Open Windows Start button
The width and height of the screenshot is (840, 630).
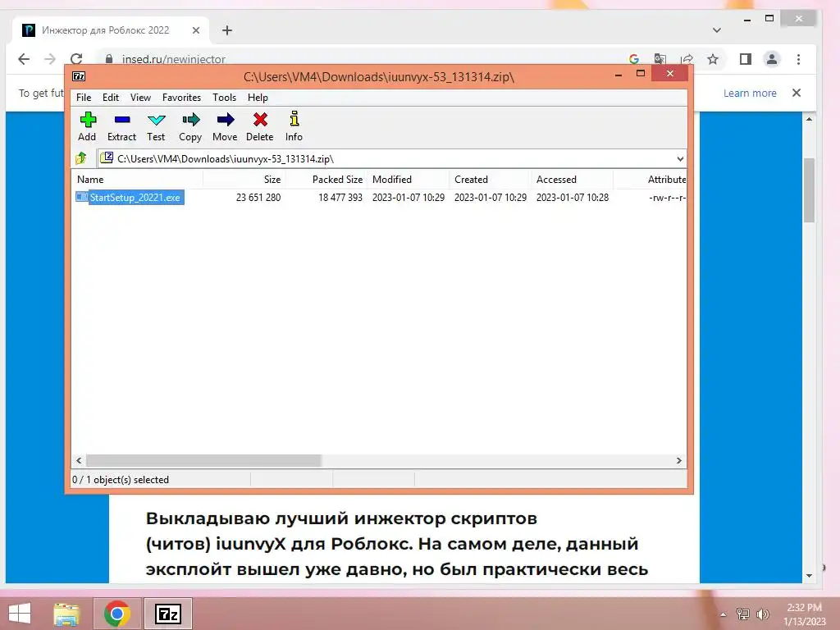[20, 614]
